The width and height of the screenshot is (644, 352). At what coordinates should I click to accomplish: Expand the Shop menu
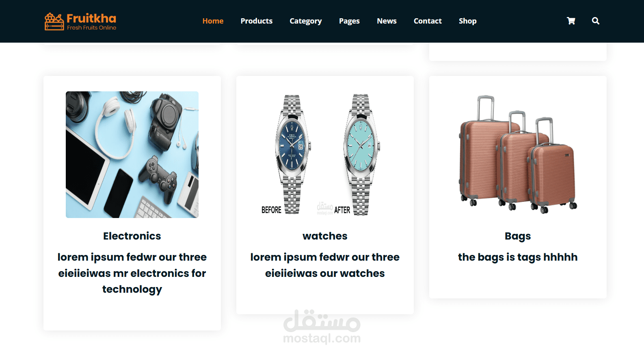click(x=468, y=21)
